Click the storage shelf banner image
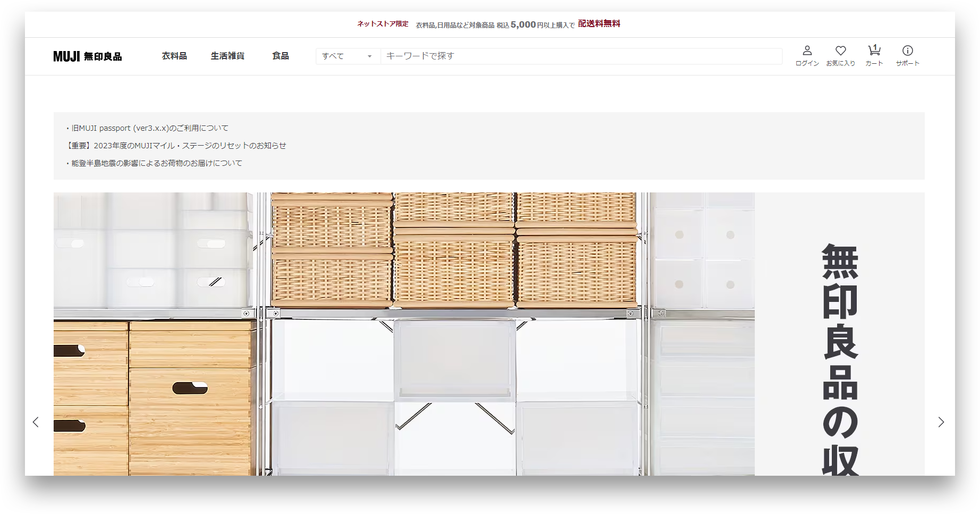Screen dimensions: 980x514 coord(404,334)
